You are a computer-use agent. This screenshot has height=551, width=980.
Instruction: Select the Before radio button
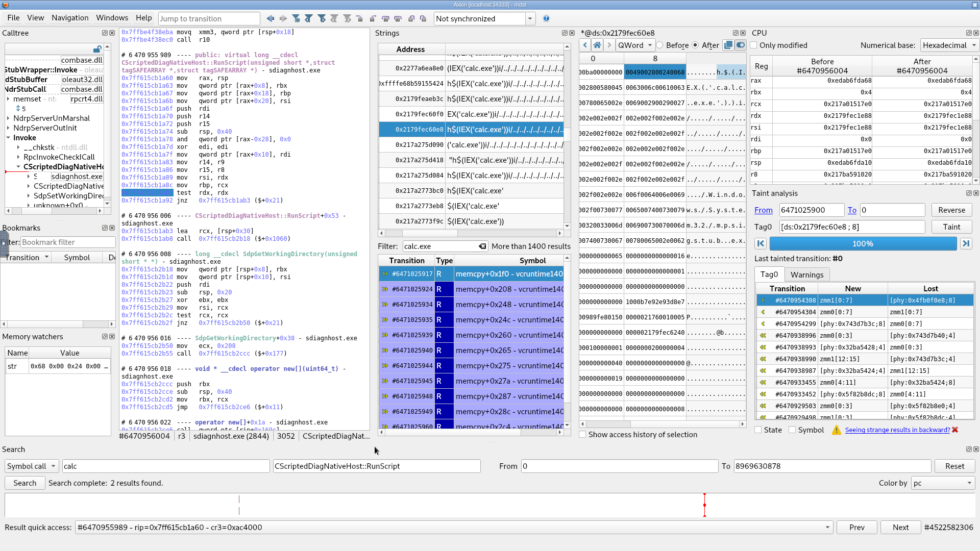(659, 45)
